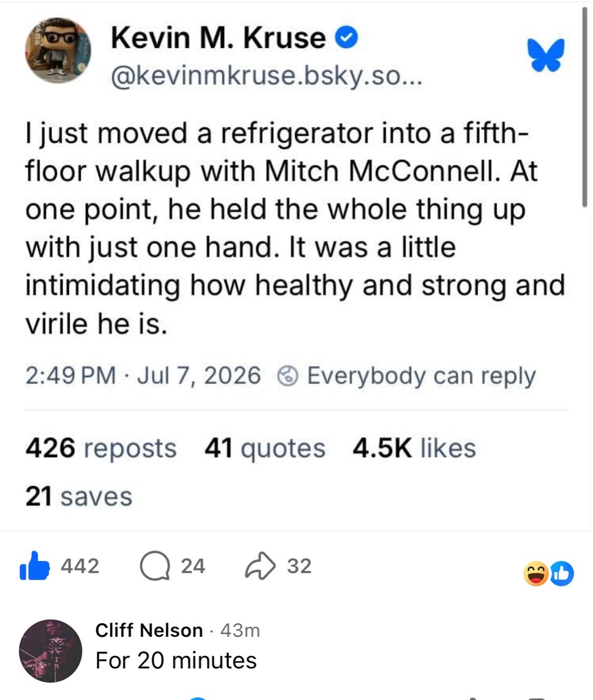View the 41 quotes list
Screen dimensions: 593x700
click(x=265, y=448)
